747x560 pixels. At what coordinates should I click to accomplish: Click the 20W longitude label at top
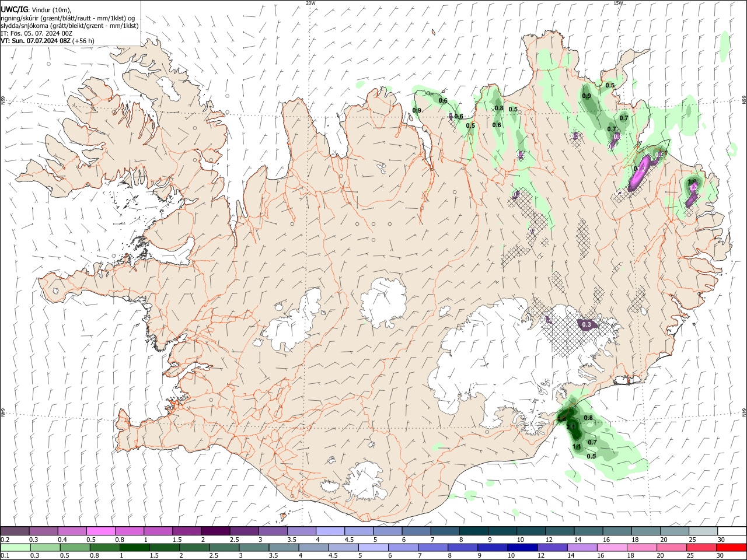(311, 3)
